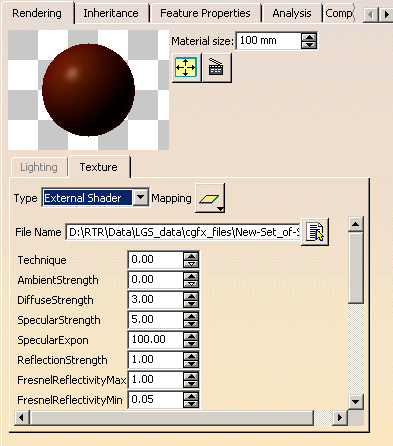This screenshot has width=393, height=446.
Task: Open the Analysis tab
Action: pyautogui.click(x=292, y=13)
